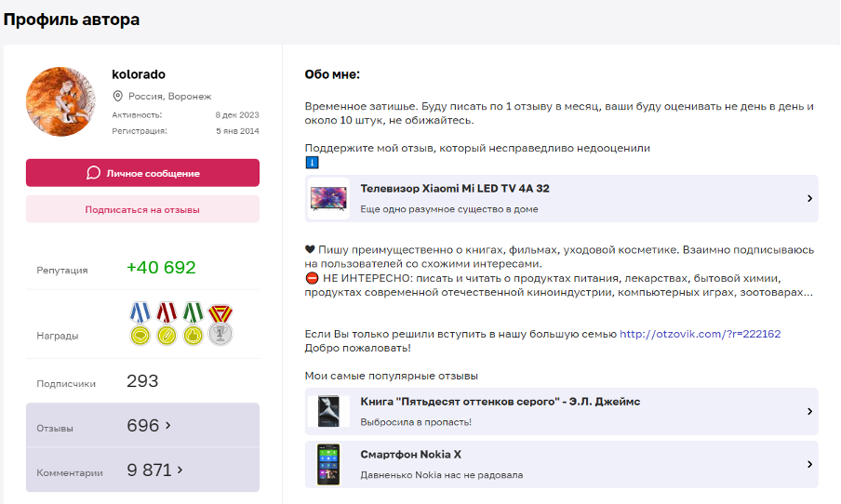Open the "Пятьдесят оттенков серого" book review
Screen dimensions: 841x504
pos(500,402)
